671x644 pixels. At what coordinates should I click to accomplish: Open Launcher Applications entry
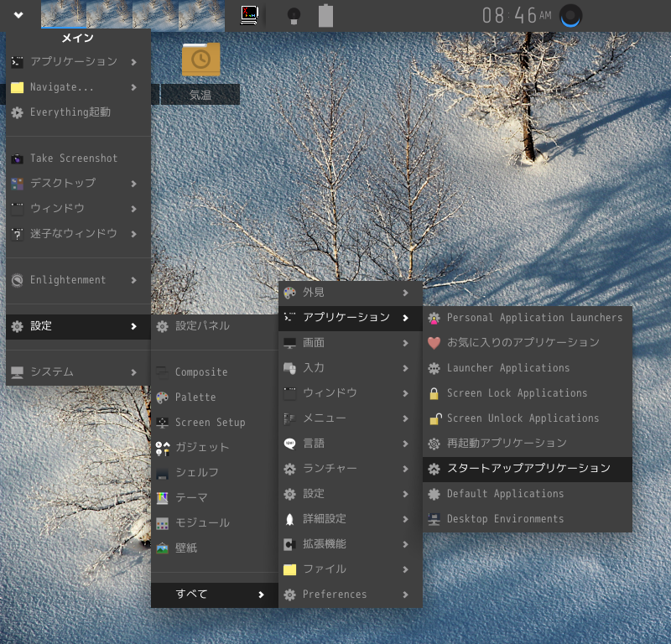pyautogui.click(x=528, y=368)
